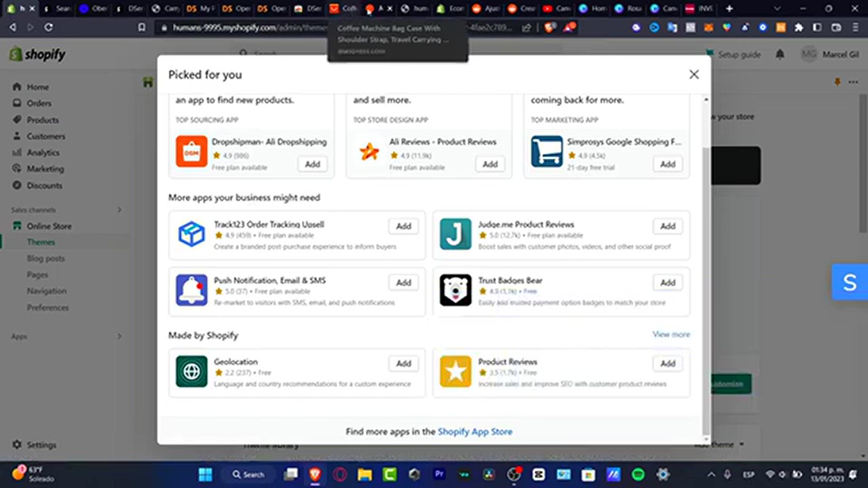Viewport: 868px width, 488px height.
Task: Open Spotify from taskbar
Action: (x=638, y=474)
